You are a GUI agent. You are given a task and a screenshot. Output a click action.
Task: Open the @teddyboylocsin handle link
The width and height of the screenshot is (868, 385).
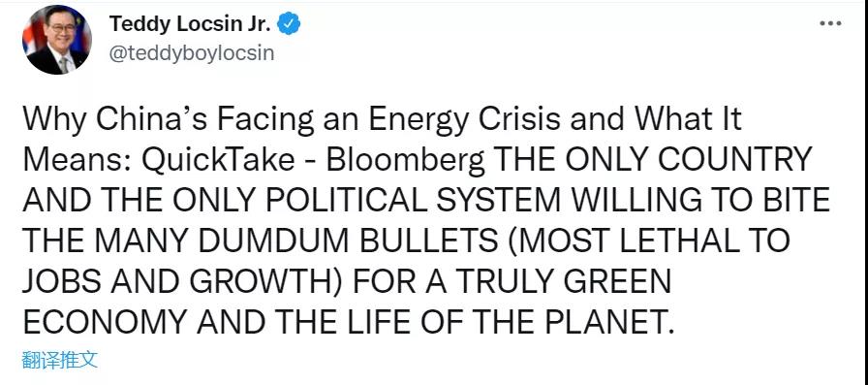[x=192, y=53]
